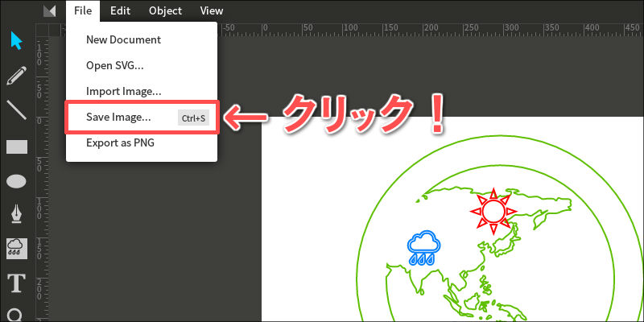Select the Pen path tool

point(17,214)
